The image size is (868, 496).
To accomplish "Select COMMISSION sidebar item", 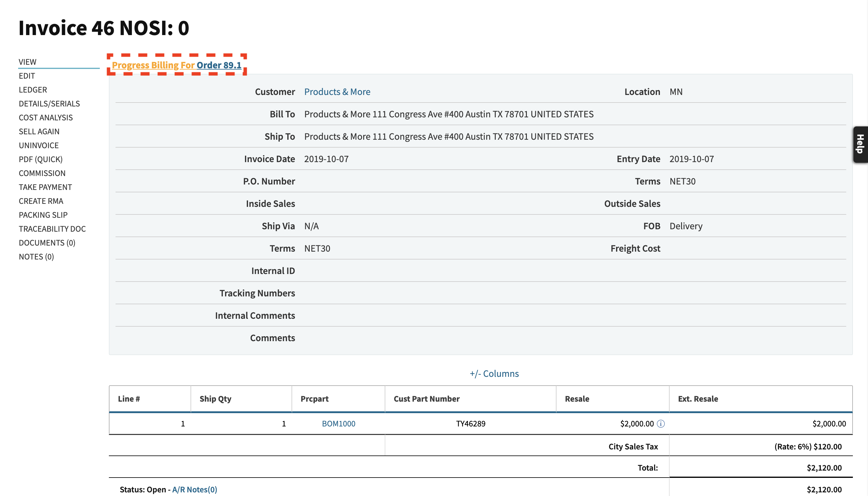I will pos(42,172).
